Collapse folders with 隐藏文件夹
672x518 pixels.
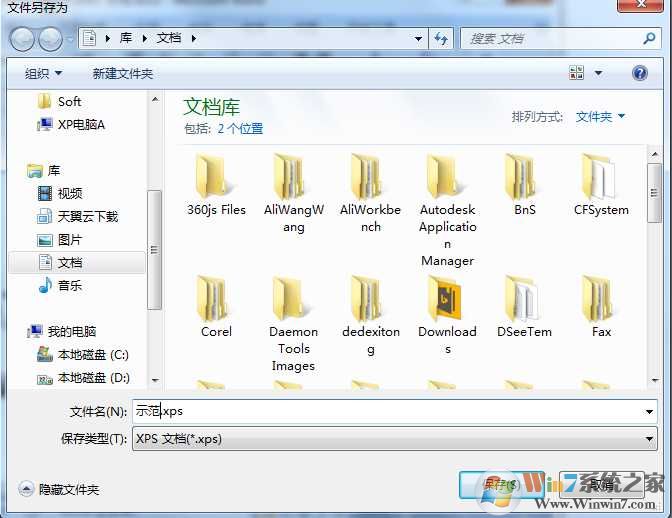click(x=59, y=489)
